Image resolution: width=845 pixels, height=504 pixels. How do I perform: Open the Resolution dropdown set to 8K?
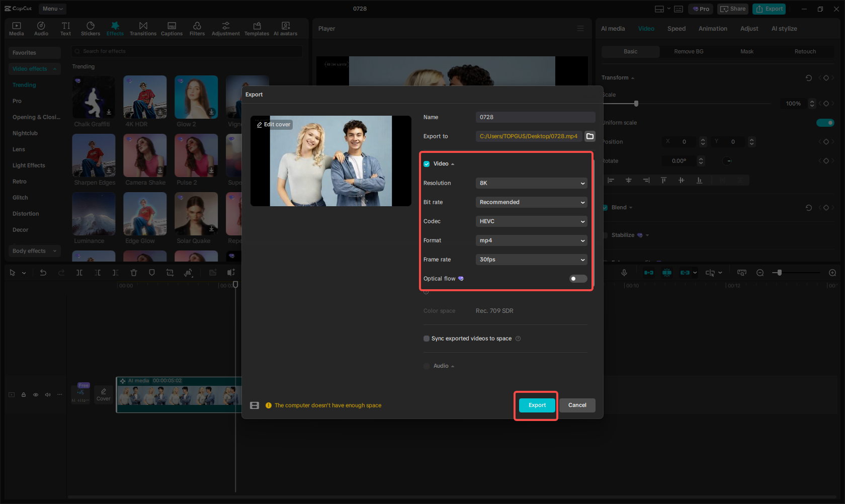531,183
